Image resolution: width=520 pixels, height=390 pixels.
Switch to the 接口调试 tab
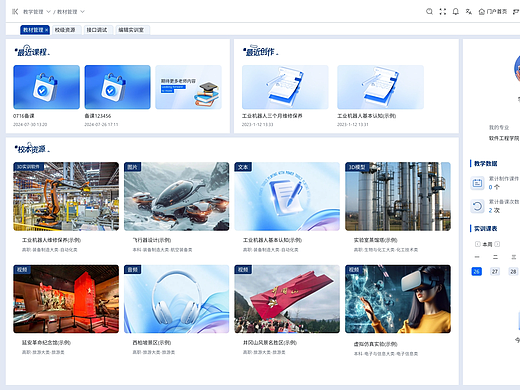[x=97, y=30]
